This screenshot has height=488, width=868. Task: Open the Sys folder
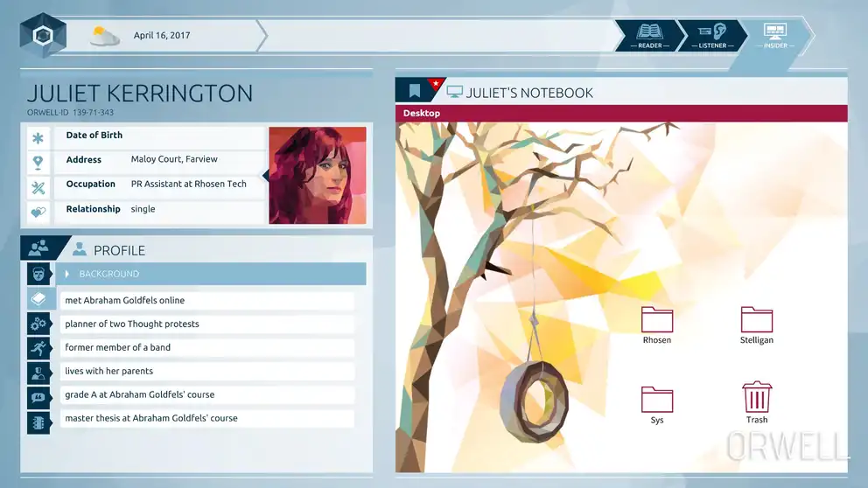(x=657, y=404)
